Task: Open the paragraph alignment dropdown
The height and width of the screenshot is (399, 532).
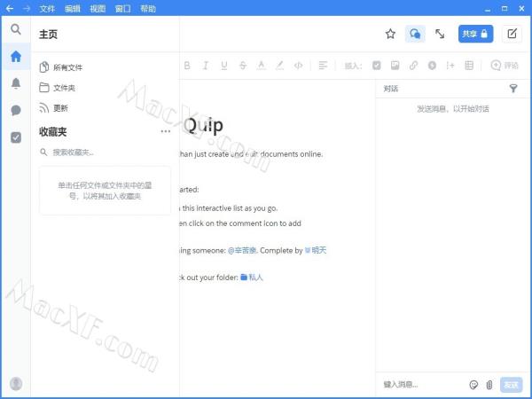Action: (323, 66)
